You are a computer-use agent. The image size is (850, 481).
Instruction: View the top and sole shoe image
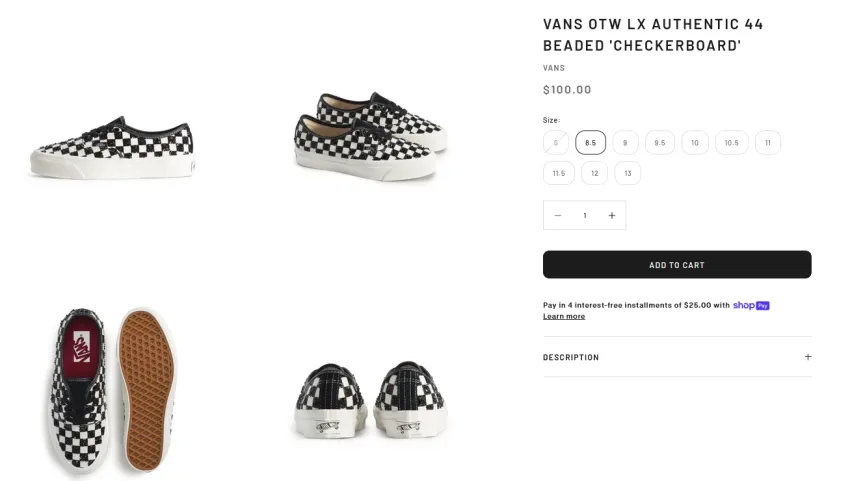[x=110, y=392]
